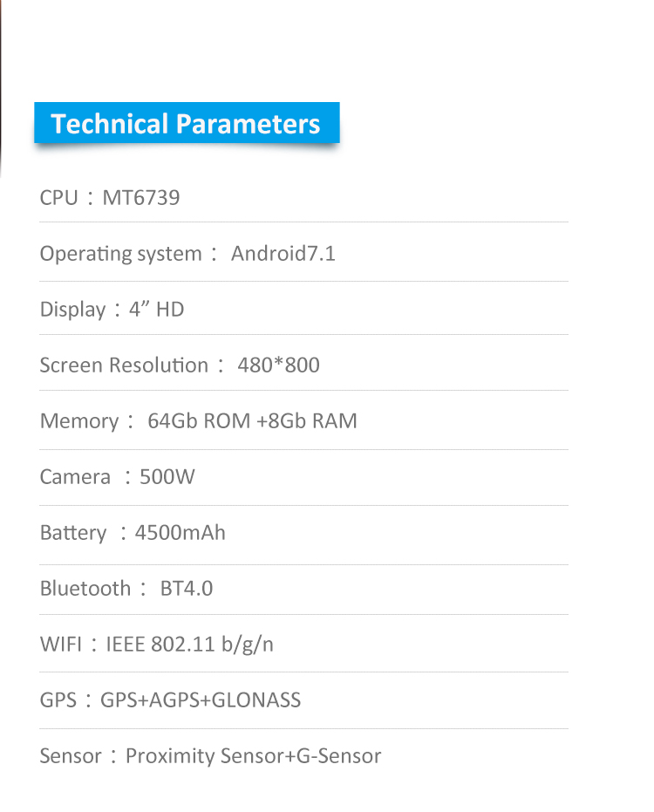Click the "BT4.0" value text
This screenshot has width=654, height=812.
187,588
